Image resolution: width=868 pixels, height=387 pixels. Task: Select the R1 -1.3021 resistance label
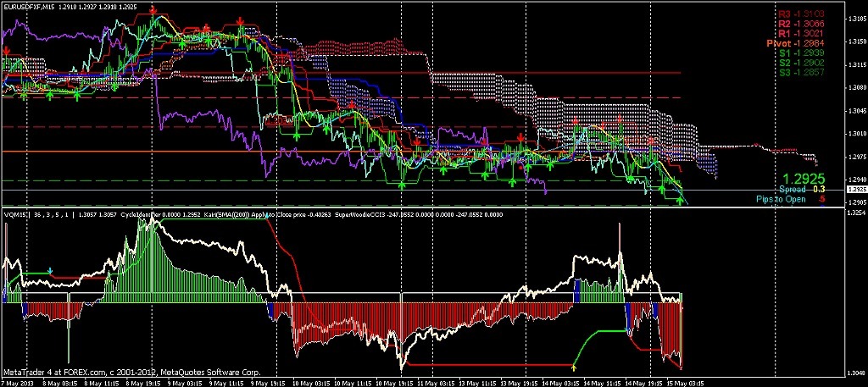click(802, 34)
